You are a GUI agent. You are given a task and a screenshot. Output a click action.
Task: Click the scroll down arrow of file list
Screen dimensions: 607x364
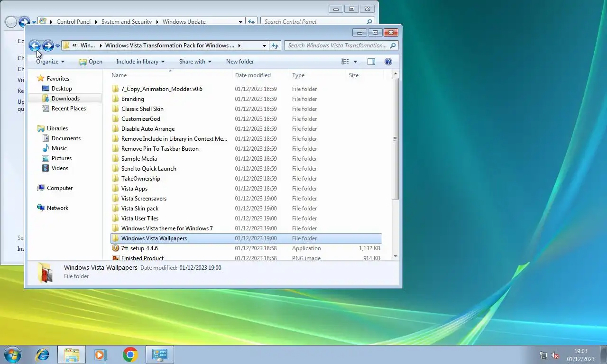(395, 256)
